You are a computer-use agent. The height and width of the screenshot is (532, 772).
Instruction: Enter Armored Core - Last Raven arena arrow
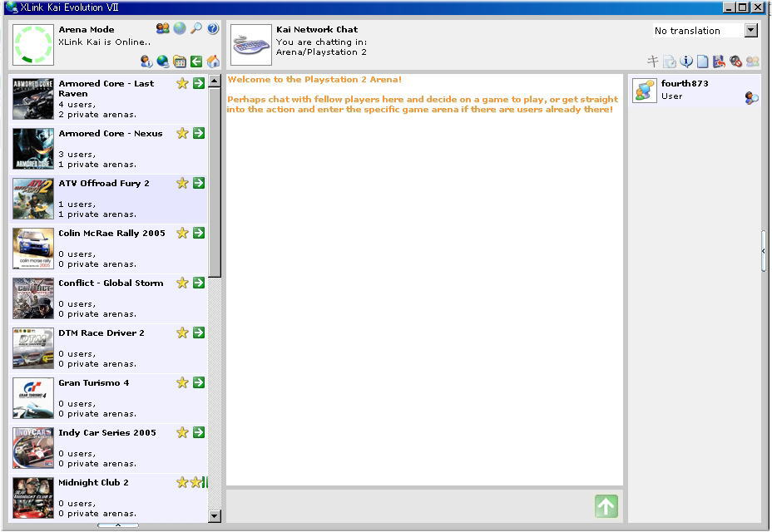pyautogui.click(x=199, y=83)
